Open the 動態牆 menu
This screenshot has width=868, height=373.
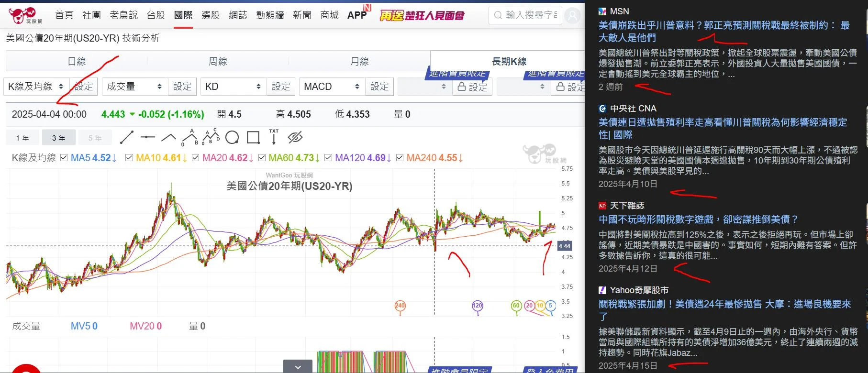[270, 15]
